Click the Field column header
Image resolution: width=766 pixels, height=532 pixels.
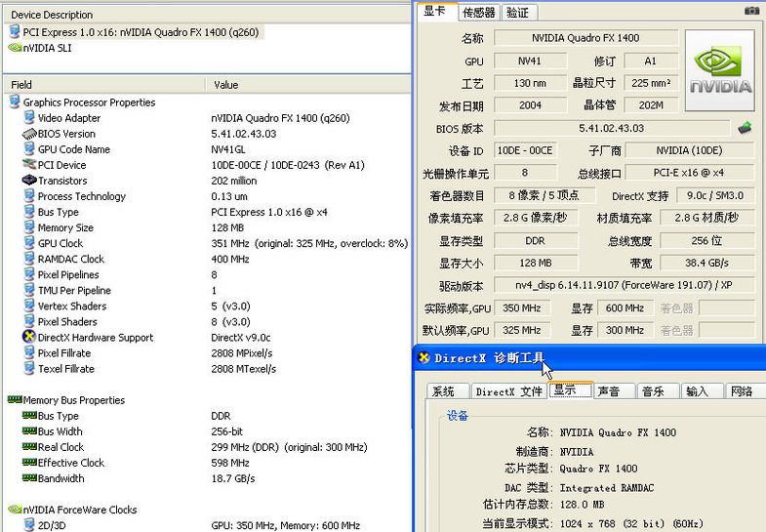[x=104, y=85]
